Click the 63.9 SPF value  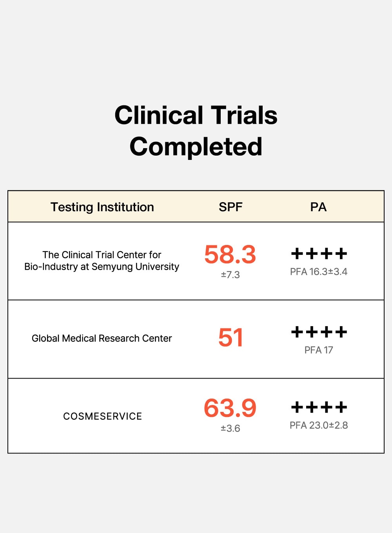pos(230,408)
